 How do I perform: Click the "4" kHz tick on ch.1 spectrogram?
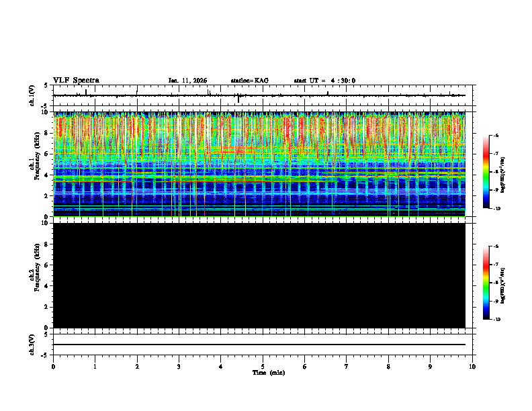pyautogui.click(x=46, y=175)
